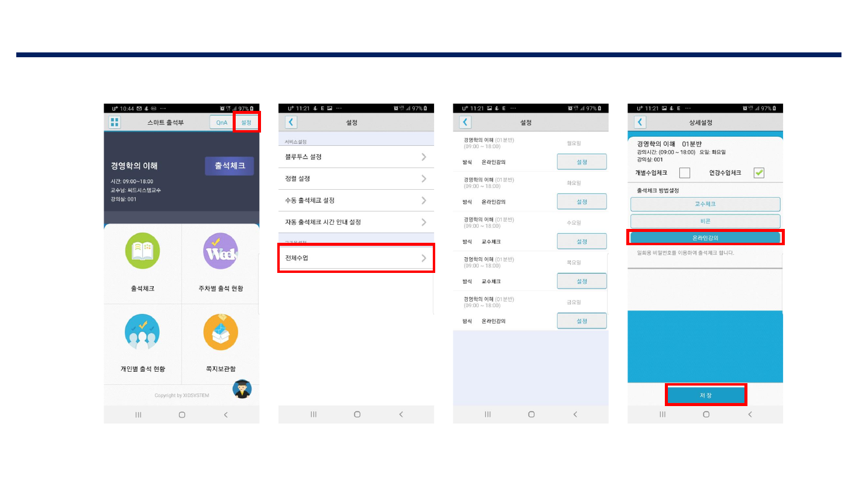Tap the graduate avatar icon near the copyright

coord(242,389)
